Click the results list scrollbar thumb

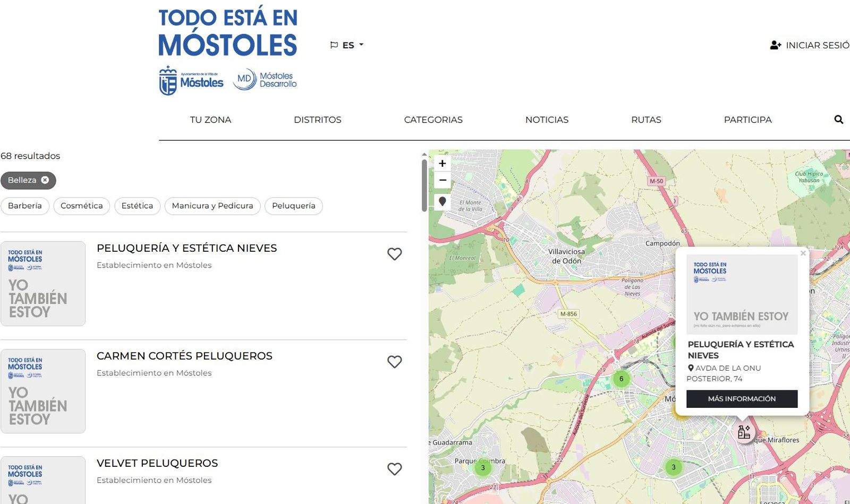424,185
